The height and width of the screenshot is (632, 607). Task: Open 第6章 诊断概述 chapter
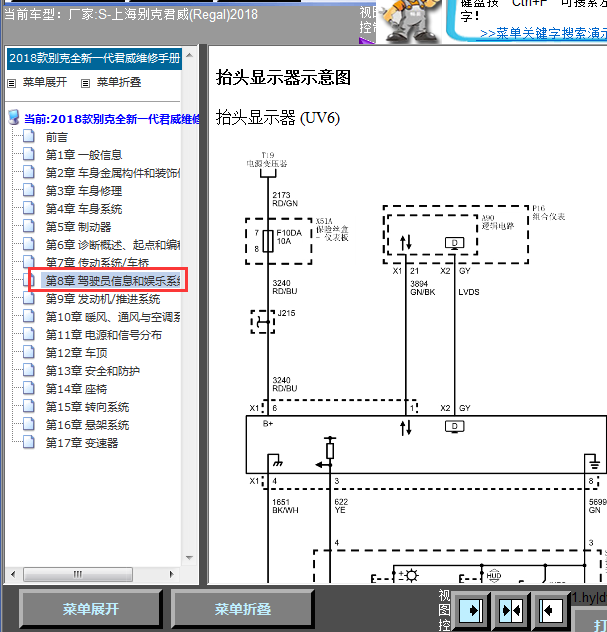click(113, 245)
